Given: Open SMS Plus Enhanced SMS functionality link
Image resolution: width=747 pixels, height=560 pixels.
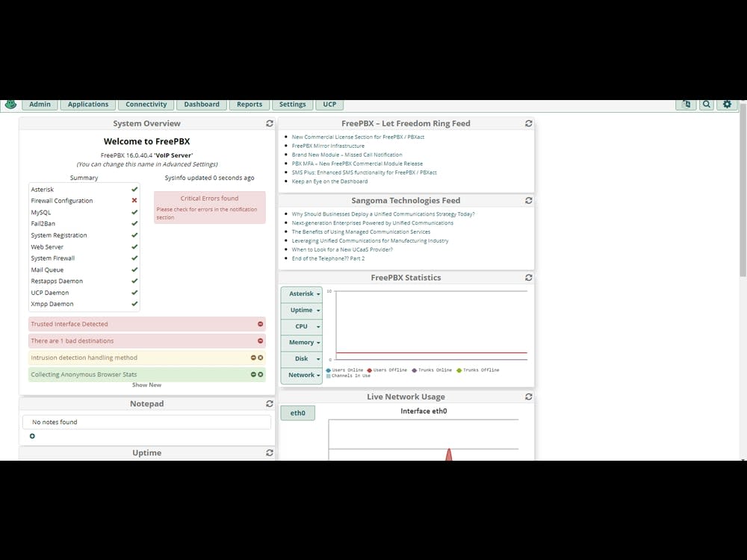Looking at the screenshot, I should (364, 172).
